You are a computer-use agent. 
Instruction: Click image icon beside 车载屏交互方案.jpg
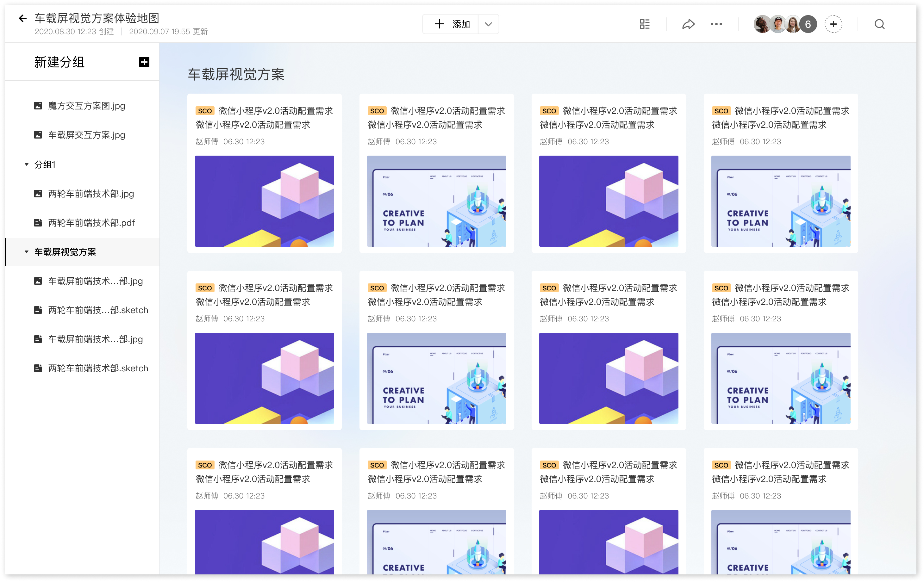click(38, 135)
